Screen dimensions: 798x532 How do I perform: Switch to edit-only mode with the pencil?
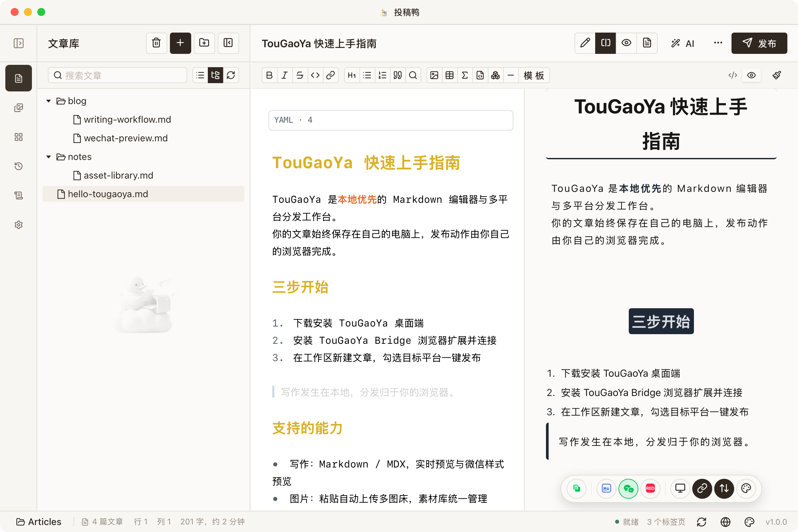pyautogui.click(x=585, y=43)
